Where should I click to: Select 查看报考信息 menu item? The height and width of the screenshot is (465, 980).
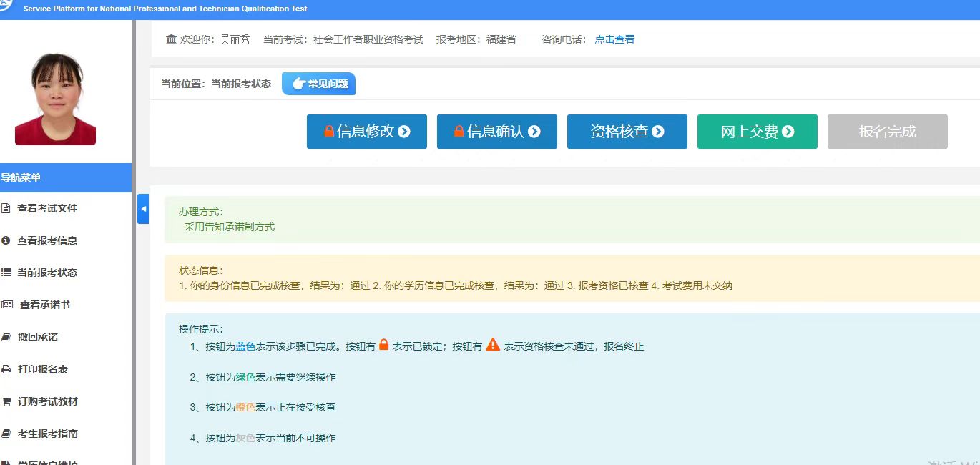[x=47, y=241]
